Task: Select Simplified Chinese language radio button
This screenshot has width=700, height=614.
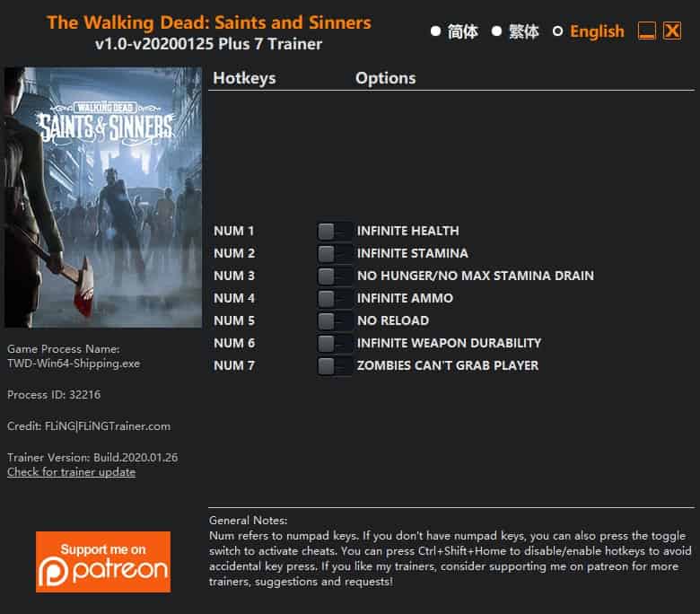Action: [436, 31]
